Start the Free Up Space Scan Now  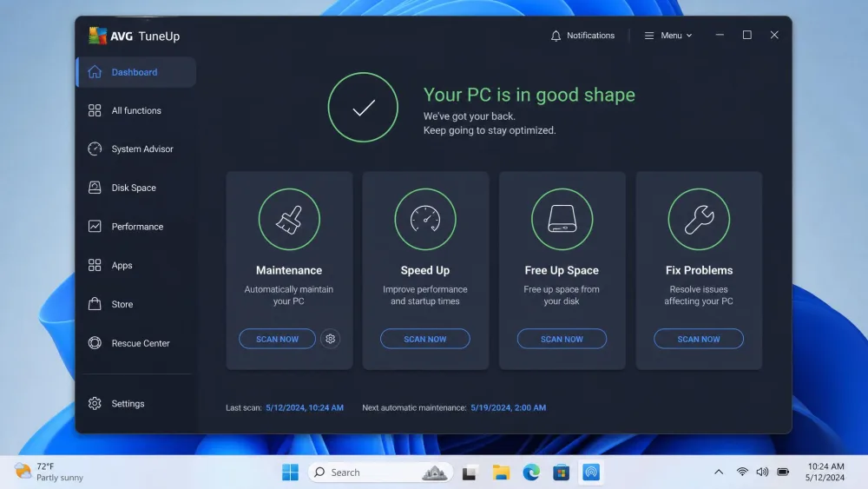pyautogui.click(x=562, y=339)
